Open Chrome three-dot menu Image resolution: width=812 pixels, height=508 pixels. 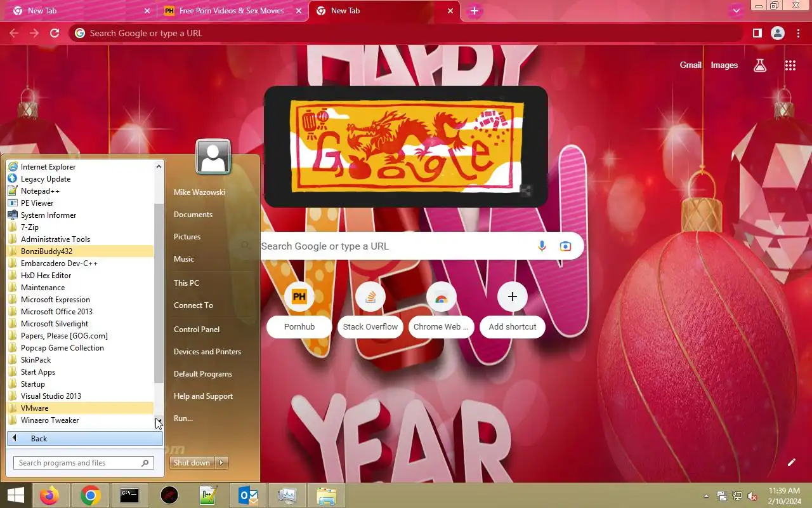tap(798, 33)
